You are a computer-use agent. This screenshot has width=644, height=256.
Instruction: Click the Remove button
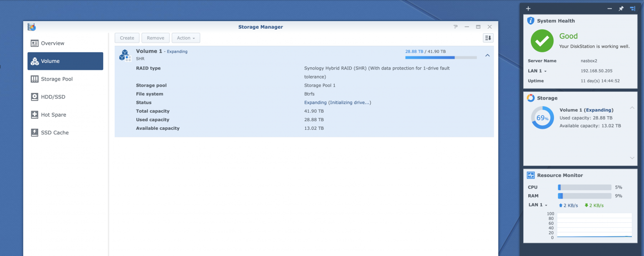tap(155, 38)
